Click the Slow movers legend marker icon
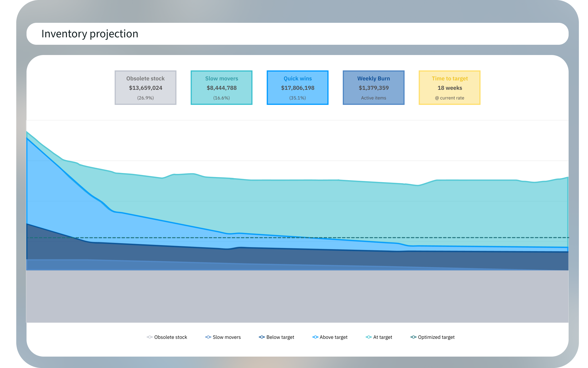This screenshot has height=368, width=588. 208,337
